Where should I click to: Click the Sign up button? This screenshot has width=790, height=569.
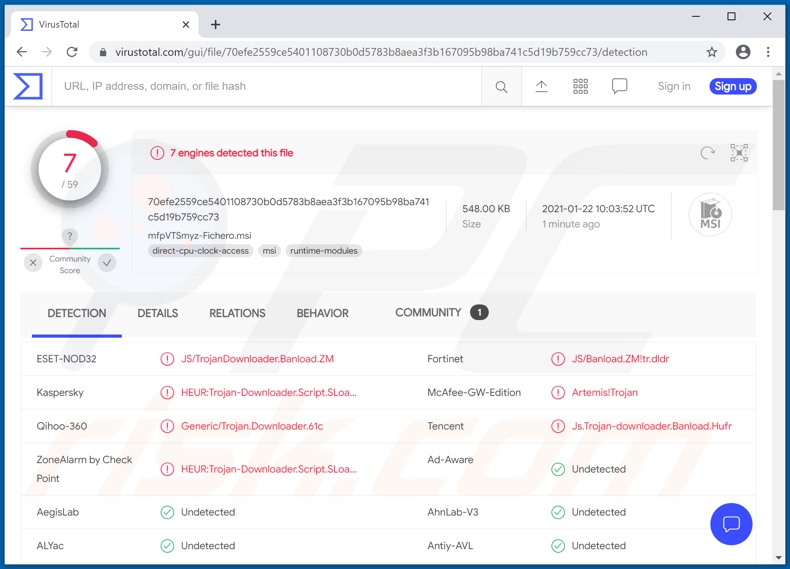(733, 86)
